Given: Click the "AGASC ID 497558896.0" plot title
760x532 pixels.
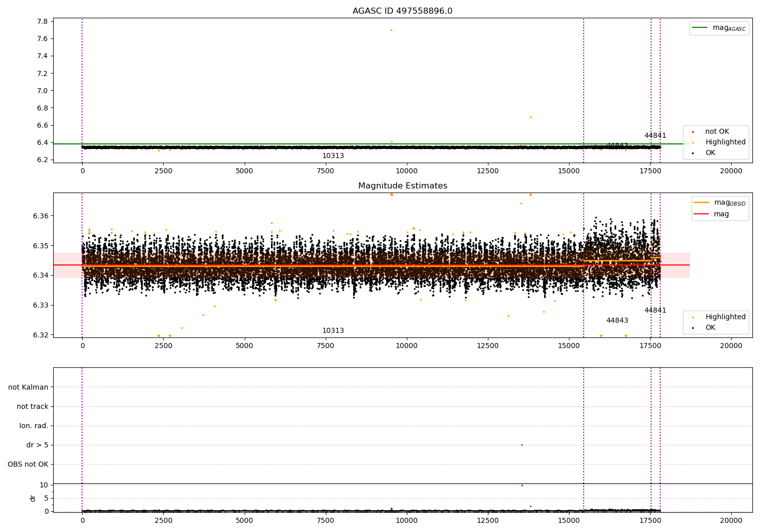Looking at the screenshot, I should [x=402, y=11].
